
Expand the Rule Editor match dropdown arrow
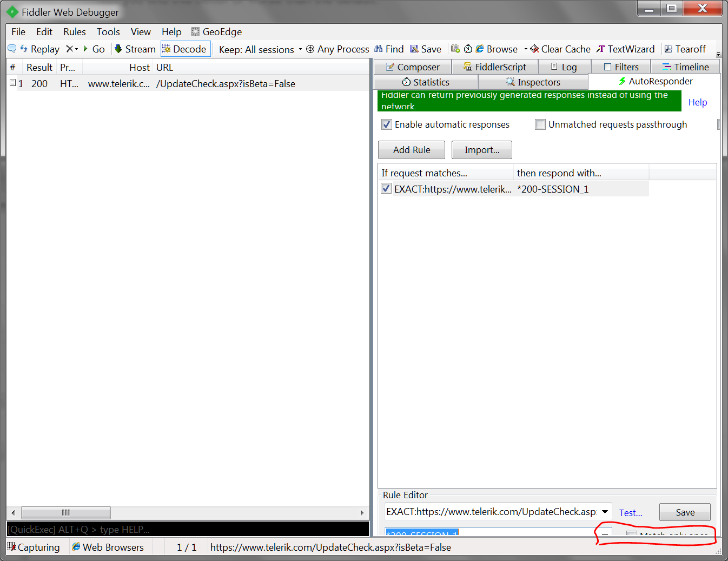tap(605, 512)
